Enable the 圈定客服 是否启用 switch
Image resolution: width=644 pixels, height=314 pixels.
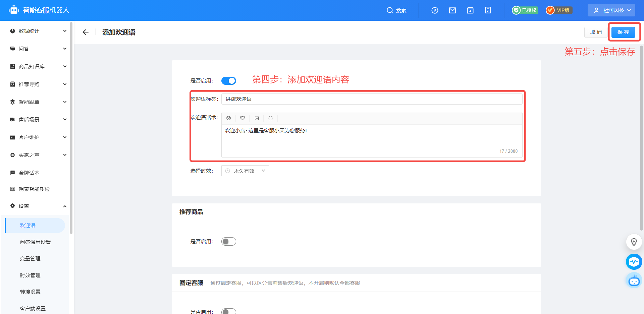coord(229,311)
